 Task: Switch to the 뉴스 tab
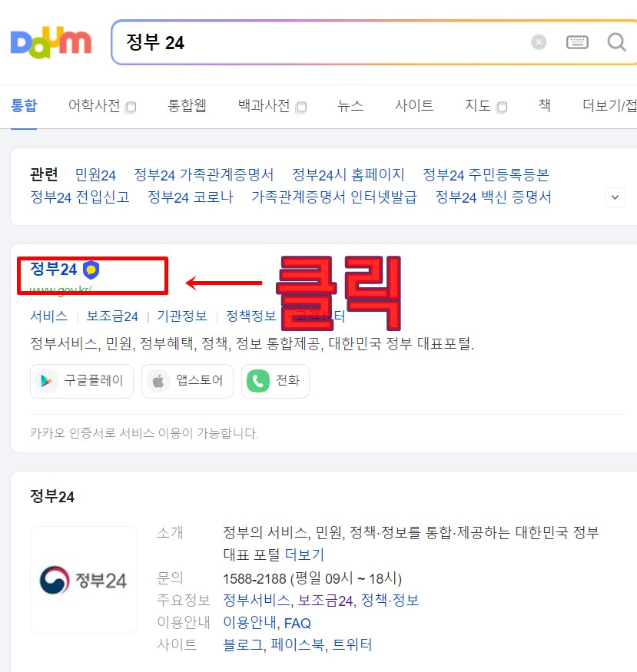(350, 105)
